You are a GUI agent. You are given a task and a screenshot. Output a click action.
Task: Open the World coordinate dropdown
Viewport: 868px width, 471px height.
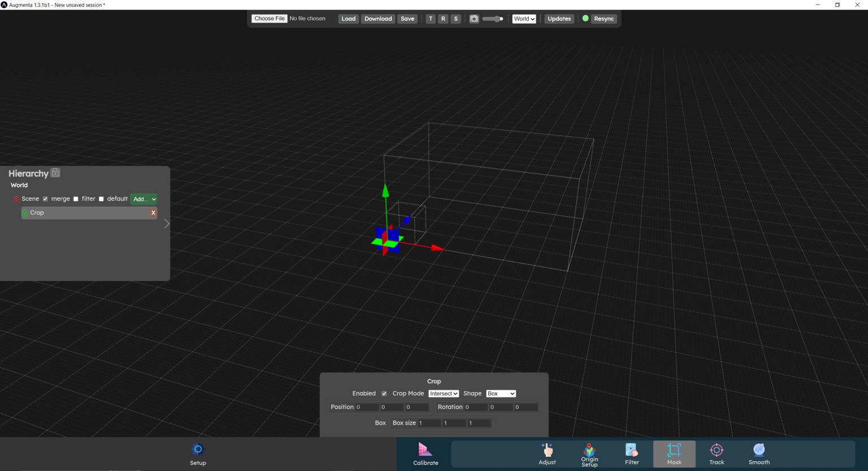[523, 19]
